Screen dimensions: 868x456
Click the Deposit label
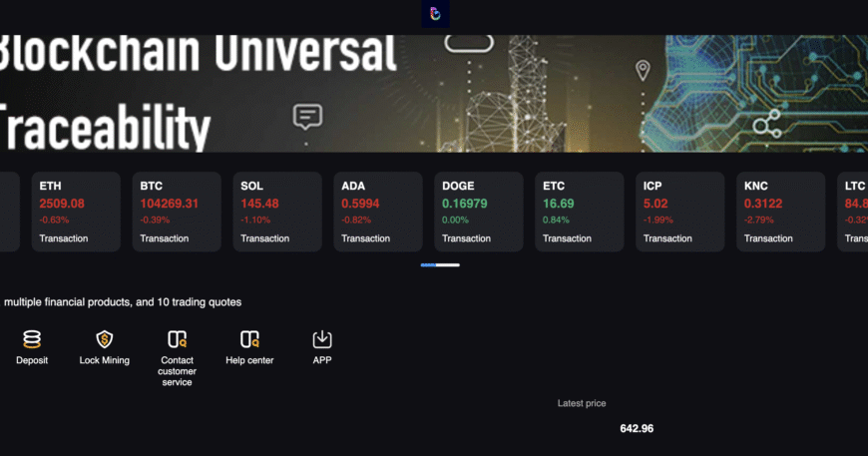click(32, 360)
